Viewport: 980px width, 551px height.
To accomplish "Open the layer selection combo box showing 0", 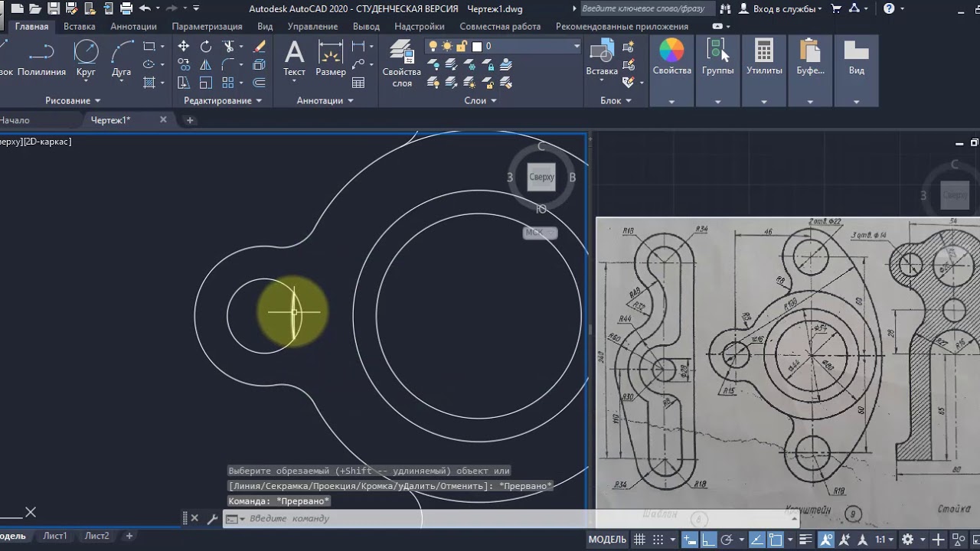I will [504, 47].
